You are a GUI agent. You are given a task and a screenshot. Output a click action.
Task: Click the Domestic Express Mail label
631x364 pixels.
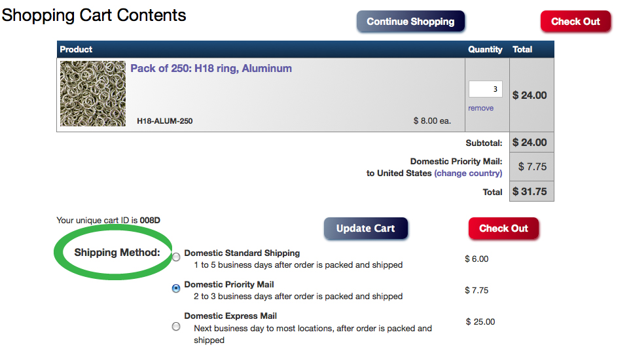click(230, 316)
